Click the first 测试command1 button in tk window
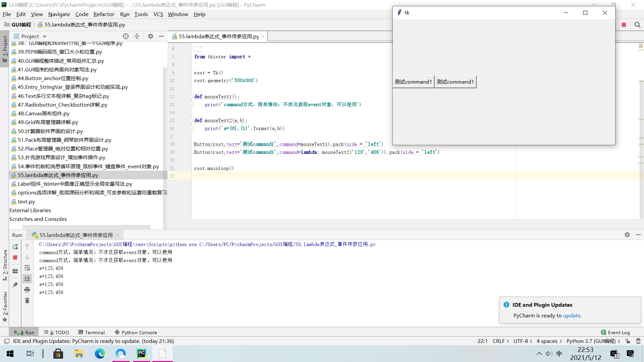The width and height of the screenshot is (644, 362). [x=413, y=82]
